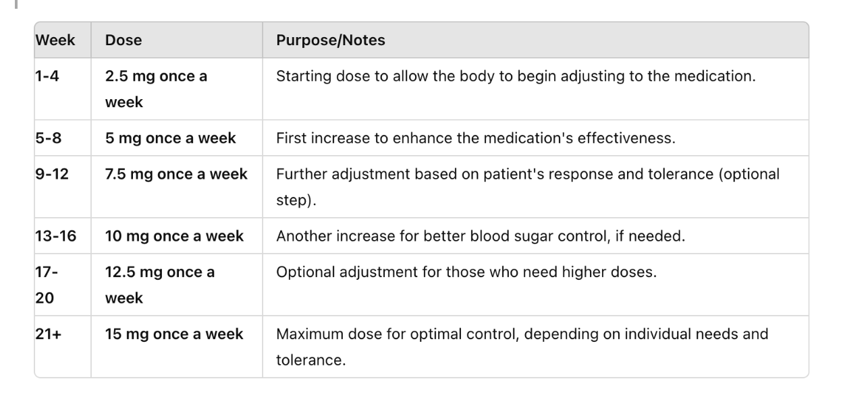Viewport: 868px width, 410px height.
Task: Click the 5 mg once a week dose
Action: point(171,138)
